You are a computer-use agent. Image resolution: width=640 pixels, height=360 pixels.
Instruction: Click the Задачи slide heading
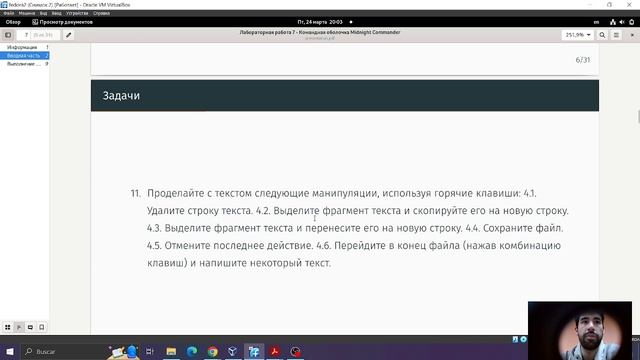(x=121, y=96)
